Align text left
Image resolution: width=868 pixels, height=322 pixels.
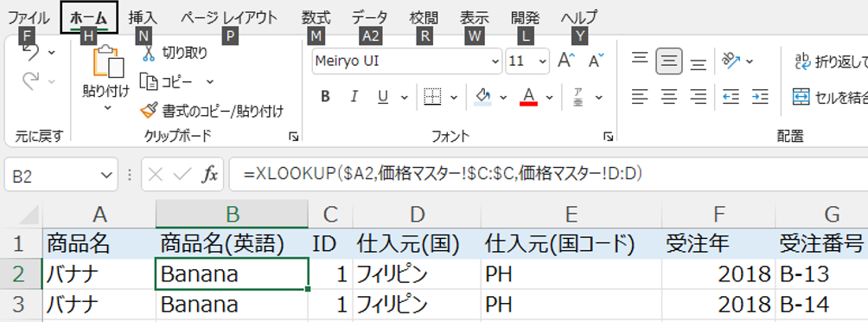(640, 97)
